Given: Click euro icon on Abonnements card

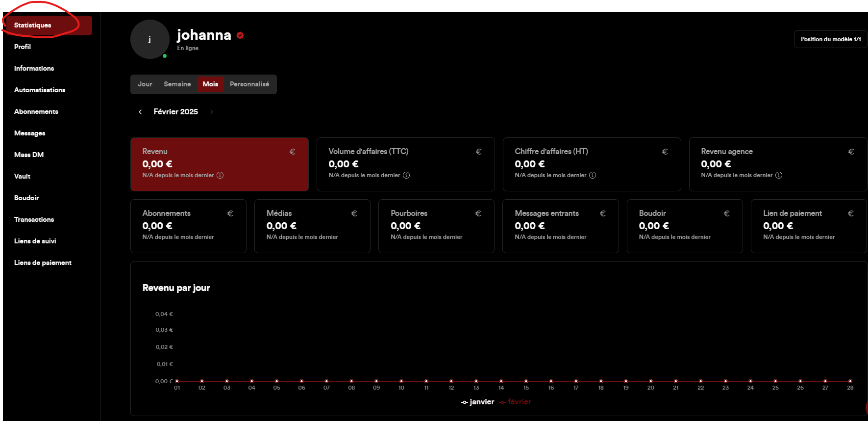Looking at the screenshot, I should [230, 213].
